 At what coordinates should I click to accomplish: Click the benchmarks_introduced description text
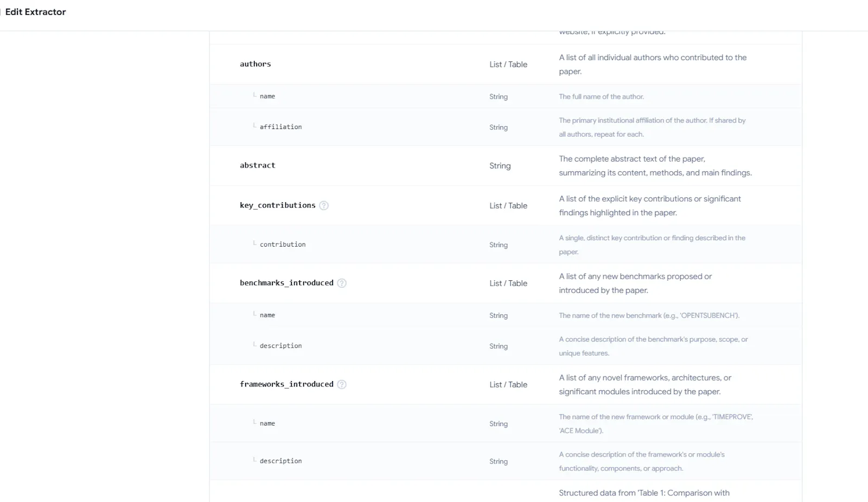pyautogui.click(x=635, y=284)
